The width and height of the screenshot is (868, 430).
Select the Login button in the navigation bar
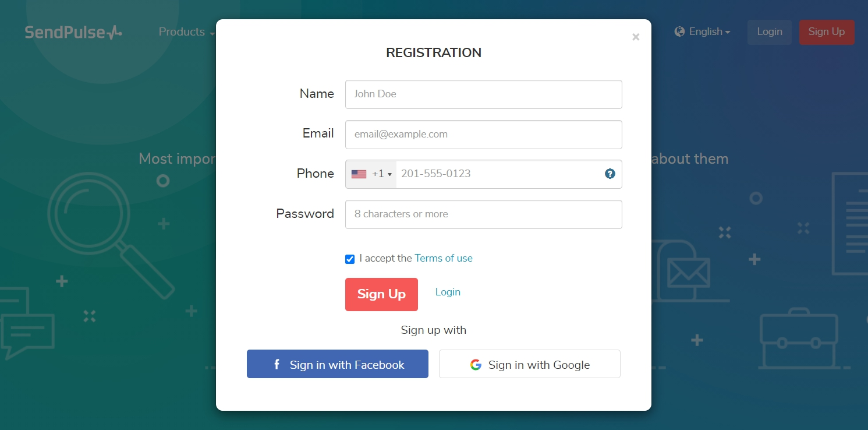pyautogui.click(x=769, y=32)
